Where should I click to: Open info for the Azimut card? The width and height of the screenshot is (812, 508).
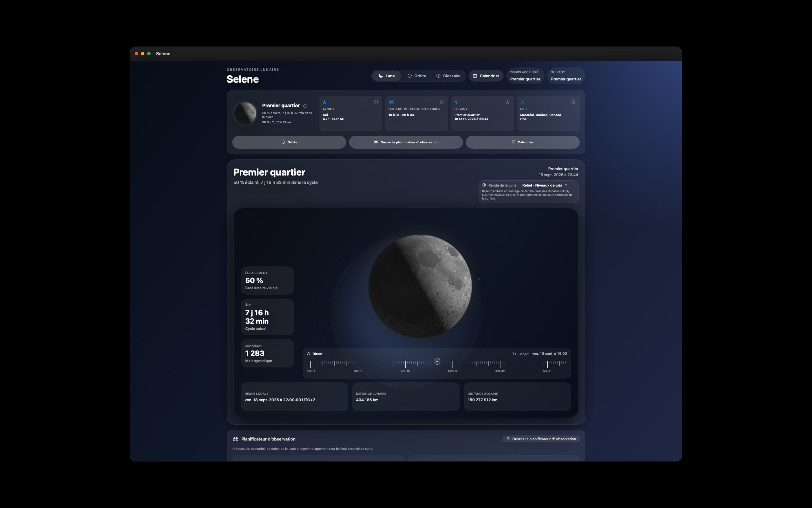(376, 102)
